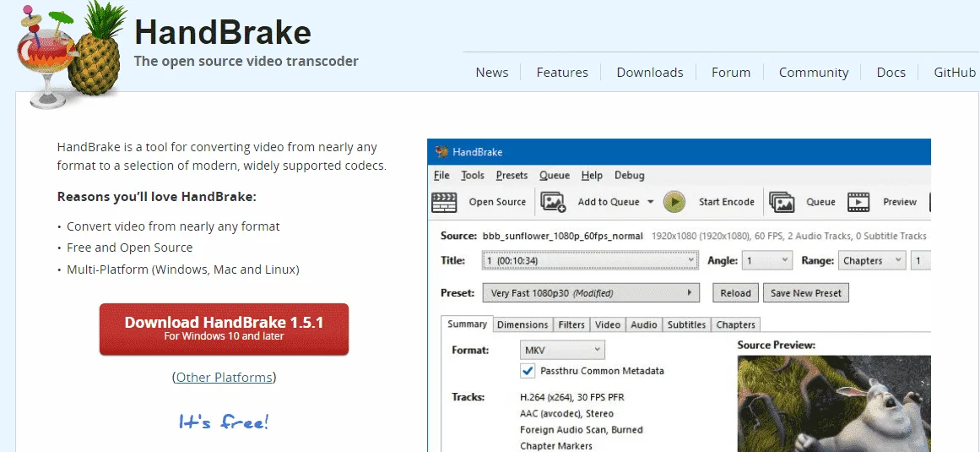Open the Tools menu
980x452 pixels.
point(473,175)
